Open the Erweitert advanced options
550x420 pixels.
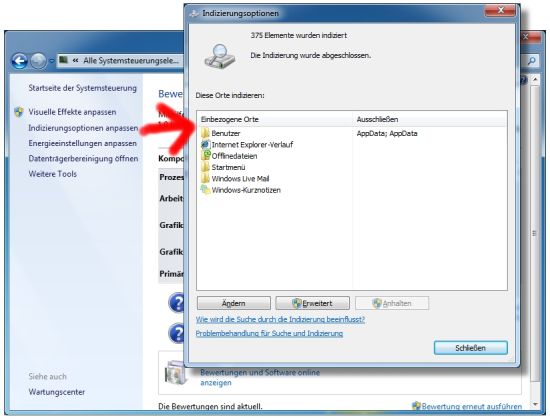[x=313, y=303]
